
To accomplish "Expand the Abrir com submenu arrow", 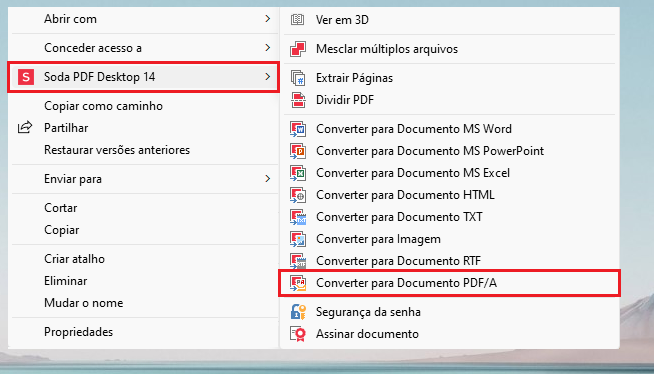I will coord(268,19).
